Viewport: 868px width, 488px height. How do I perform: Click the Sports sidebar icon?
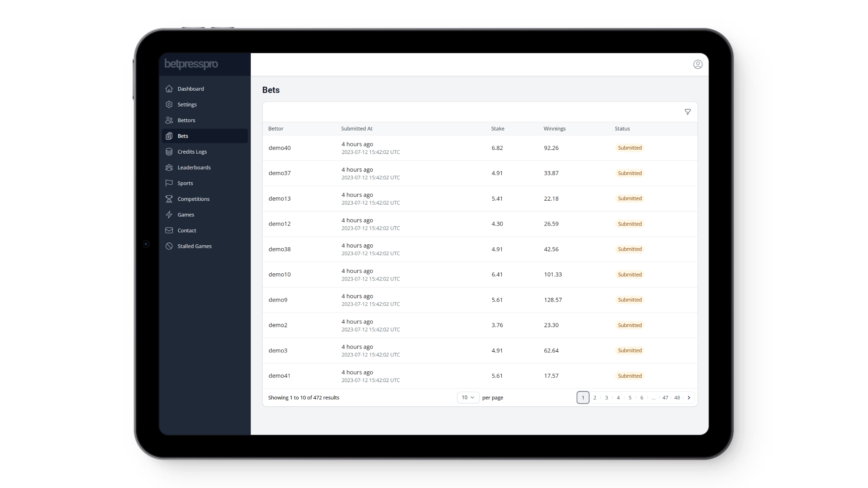(169, 183)
